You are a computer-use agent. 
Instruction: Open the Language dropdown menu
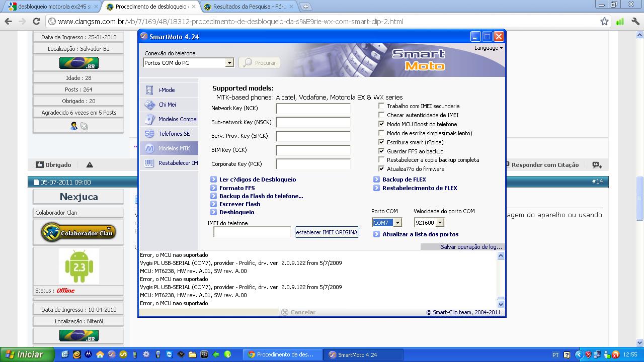point(488,48)
